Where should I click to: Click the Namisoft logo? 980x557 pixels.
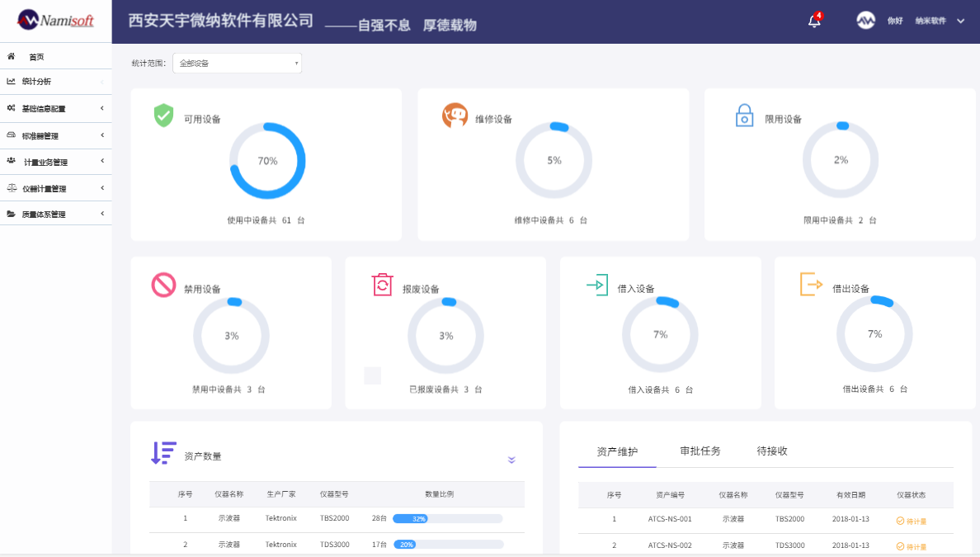56,21
